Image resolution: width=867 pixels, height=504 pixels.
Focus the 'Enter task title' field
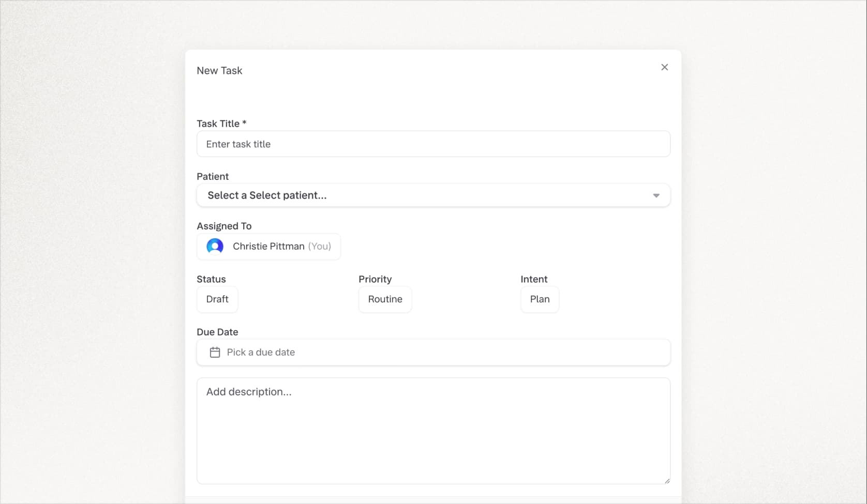click(433, 144)
